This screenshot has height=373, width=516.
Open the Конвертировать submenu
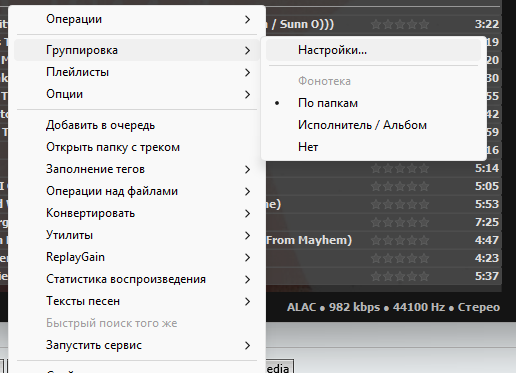(137, 213)
